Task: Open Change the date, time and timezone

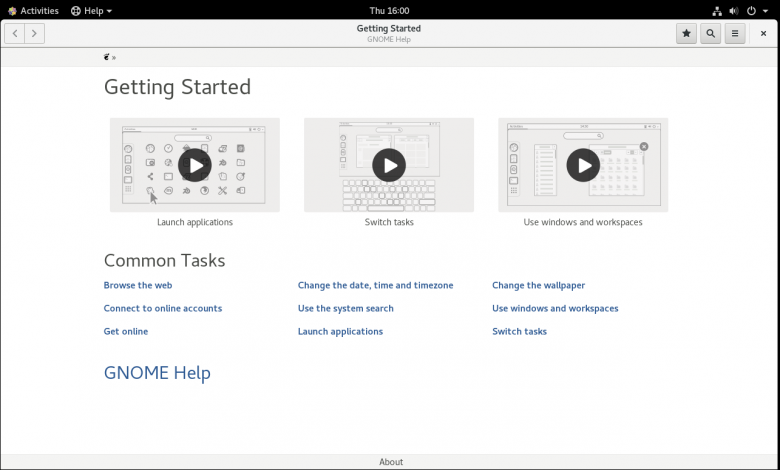Action: pos(376,285)
